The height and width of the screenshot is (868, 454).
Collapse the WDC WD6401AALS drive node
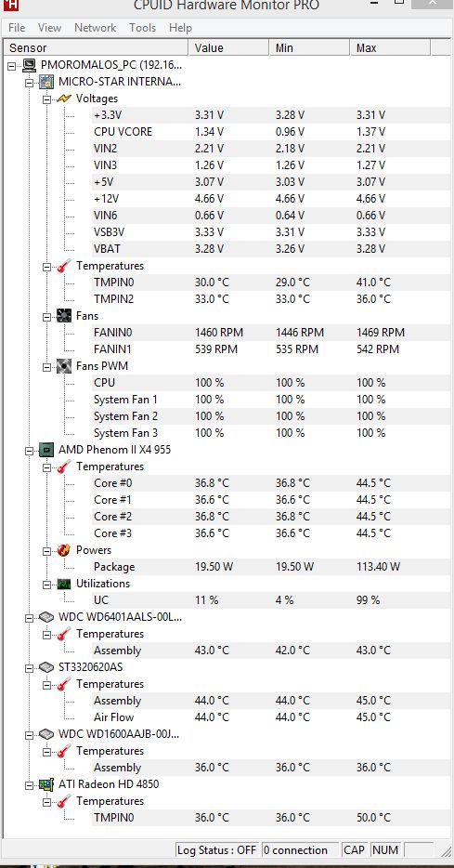coord(30,617)
